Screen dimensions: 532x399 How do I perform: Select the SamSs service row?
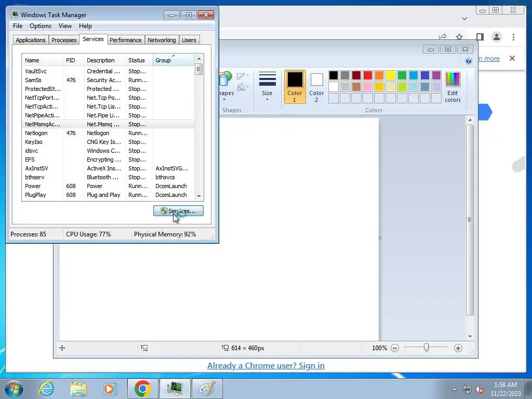point(108,80)
